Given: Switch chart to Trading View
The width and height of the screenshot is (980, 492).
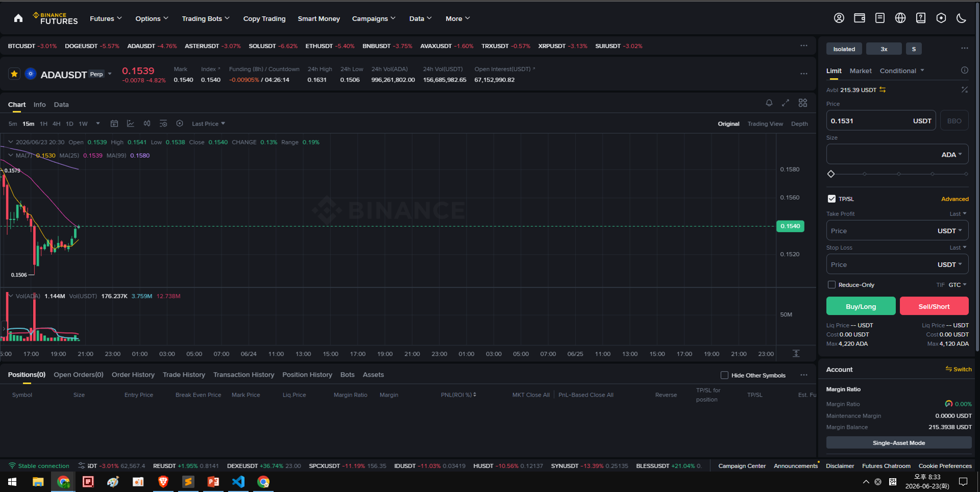Looking at the screenshot, I should [765, 124].
